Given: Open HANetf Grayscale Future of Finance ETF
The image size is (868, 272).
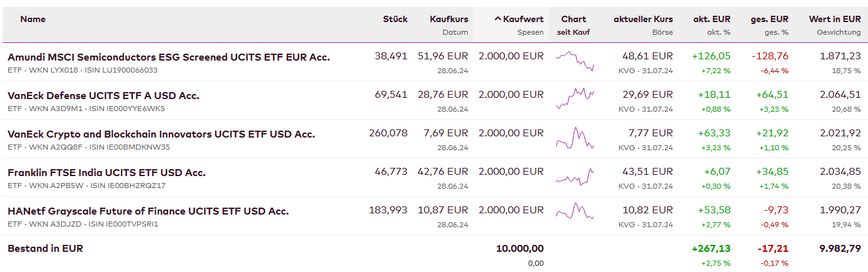Looking at the screenshot, I should (x=148, y=211).
